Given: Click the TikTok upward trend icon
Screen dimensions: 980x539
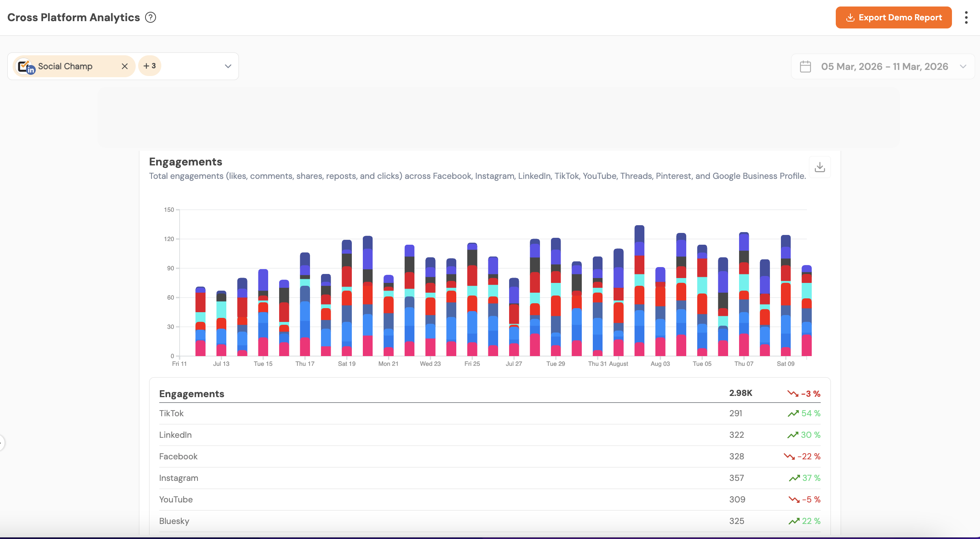Looking at the screenshot, I should point(793,413).
